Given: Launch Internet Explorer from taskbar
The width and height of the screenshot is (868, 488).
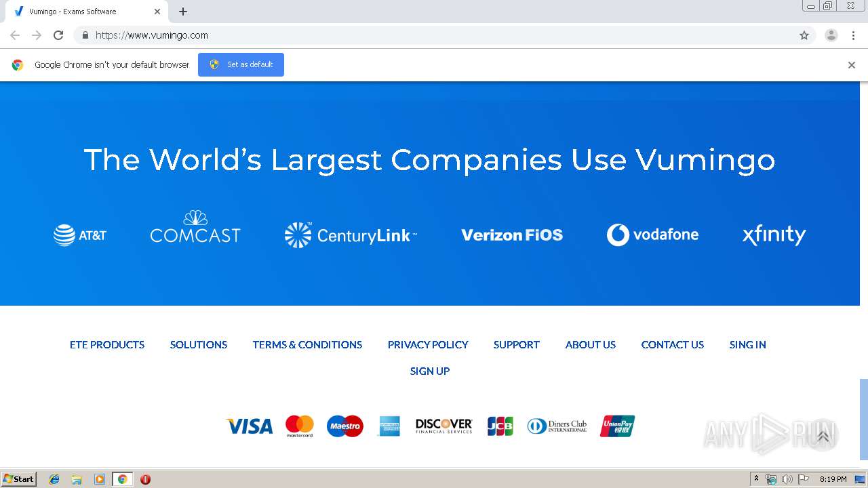Looking at the screenshot, I should click(x=54, y=479).
